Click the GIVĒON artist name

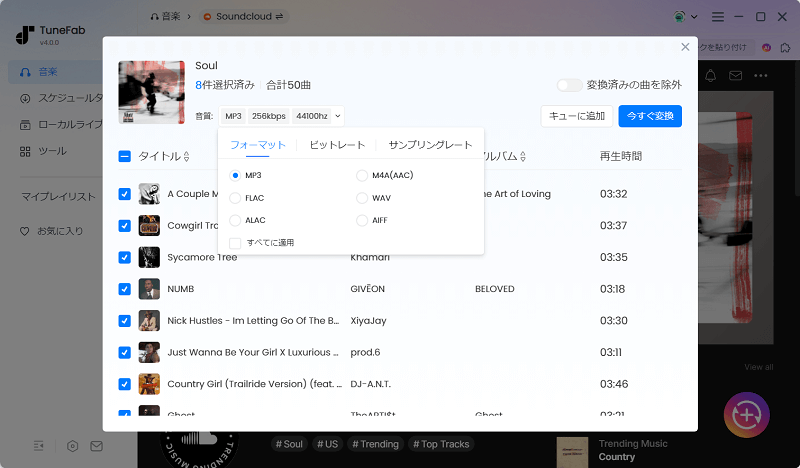[367, 289]
